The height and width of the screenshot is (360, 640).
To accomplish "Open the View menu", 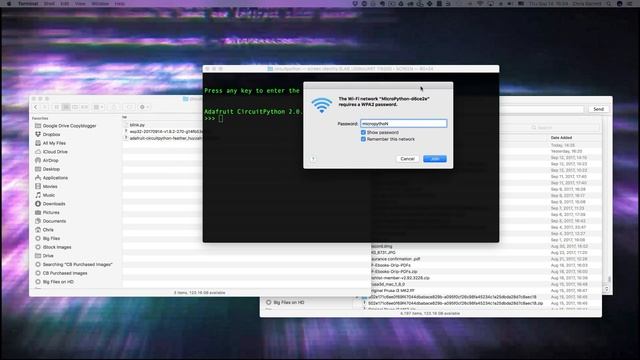I will coord(80,3).
